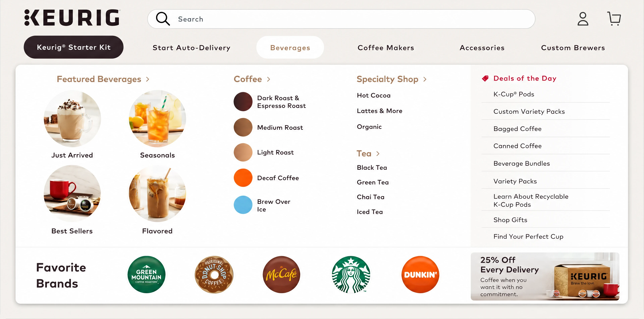Expand the Tea category chevron
The image size is (644, 319).
tap(378, 154)
